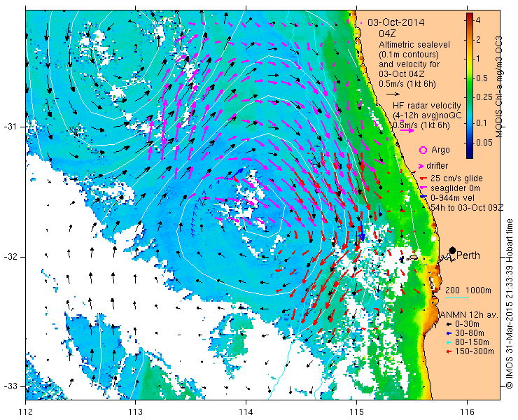Click the Altimetric sealevel legend text
The image size is (518, 420).
click(414, 44)
